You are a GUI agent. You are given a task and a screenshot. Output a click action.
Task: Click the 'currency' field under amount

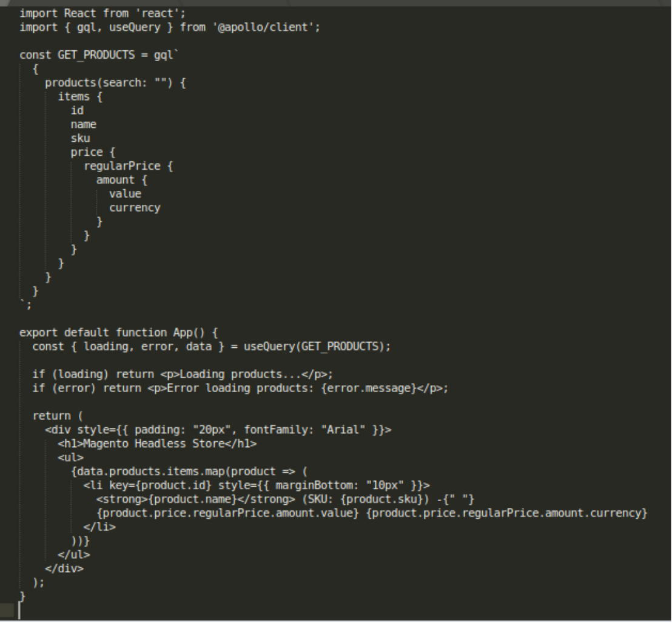tap(134, 207)
